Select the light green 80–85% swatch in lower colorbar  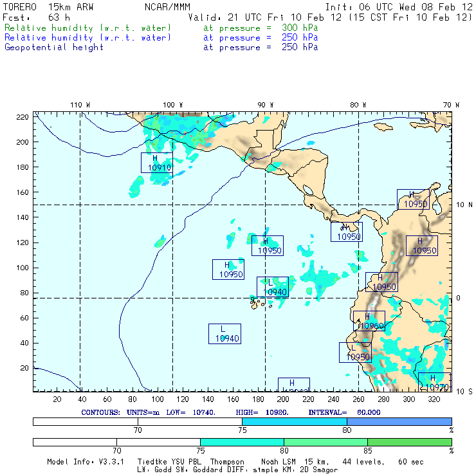(325, 442)
